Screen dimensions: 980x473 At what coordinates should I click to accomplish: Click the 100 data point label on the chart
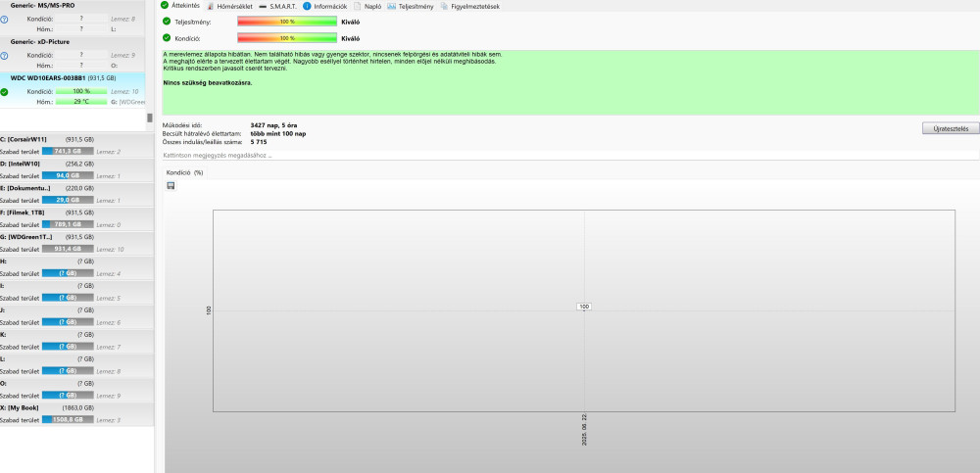pos(584,307)
